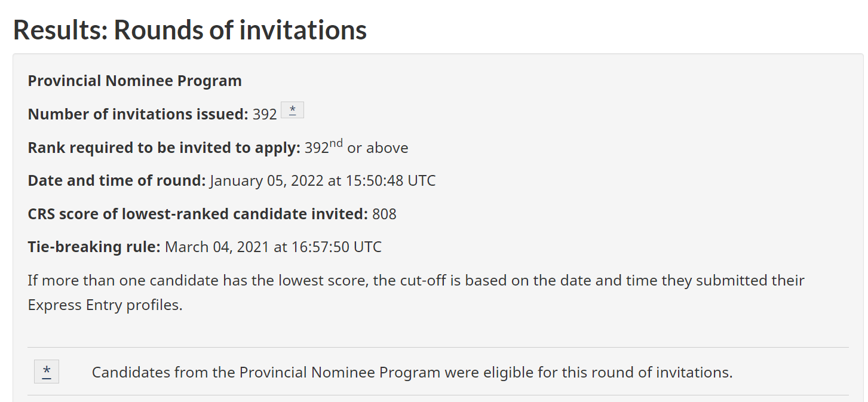This screenshot has height=402, width=868.
Task: Click the "CRS score of lowest-ranked candidate invited:" label
Action: point(198,214)
